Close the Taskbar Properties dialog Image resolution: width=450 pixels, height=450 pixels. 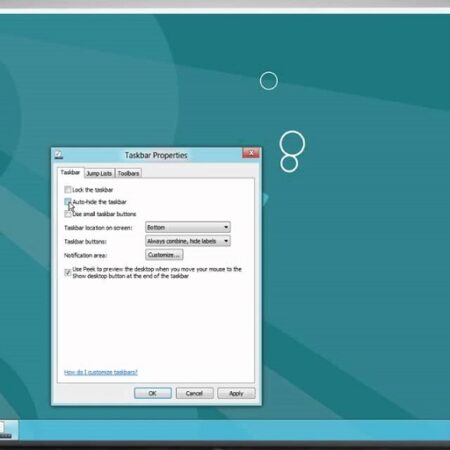click(x=251, y=153)
